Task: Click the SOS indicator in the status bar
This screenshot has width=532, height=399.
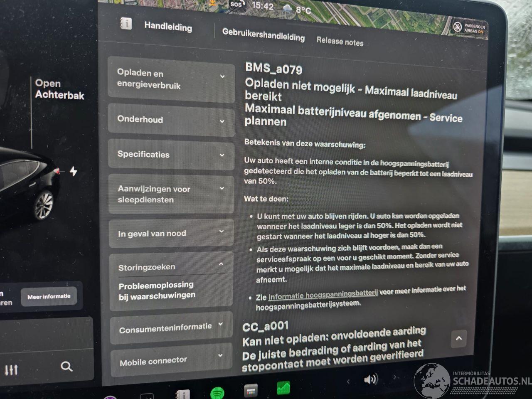Action: (x=236, y=5)
